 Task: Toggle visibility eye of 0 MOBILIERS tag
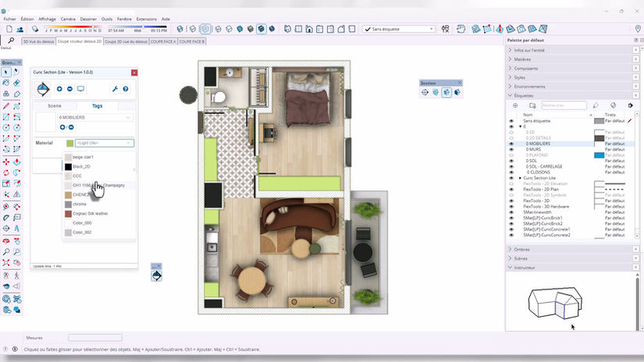point(511,144)
